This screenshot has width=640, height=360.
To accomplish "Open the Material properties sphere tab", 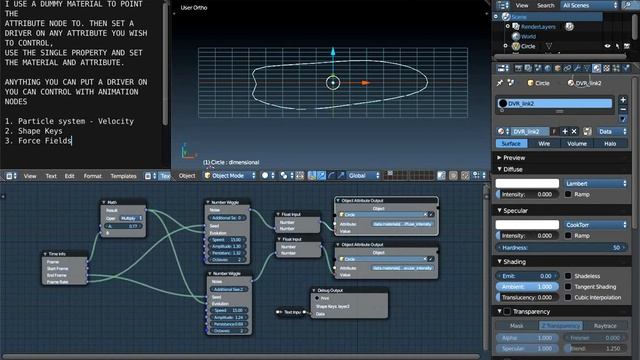I will tap(597, 68).
